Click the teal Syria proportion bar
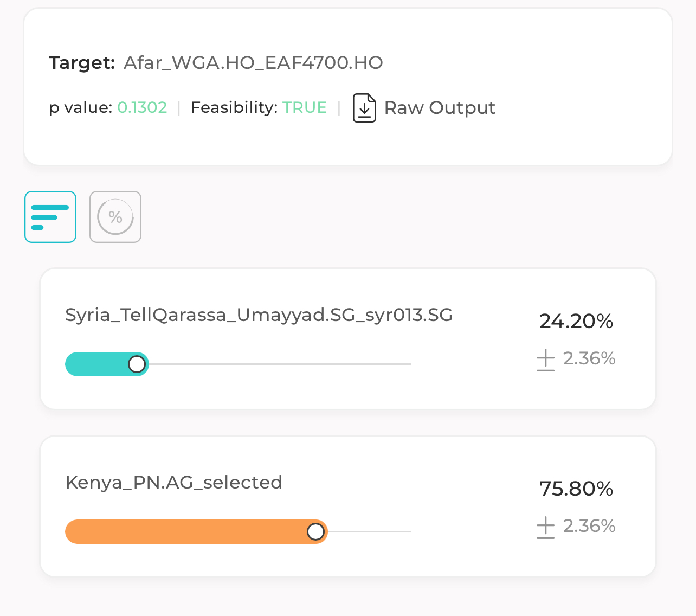Viewport: 696px width, 616px height. pyautogui.click(x=107, y=364)
